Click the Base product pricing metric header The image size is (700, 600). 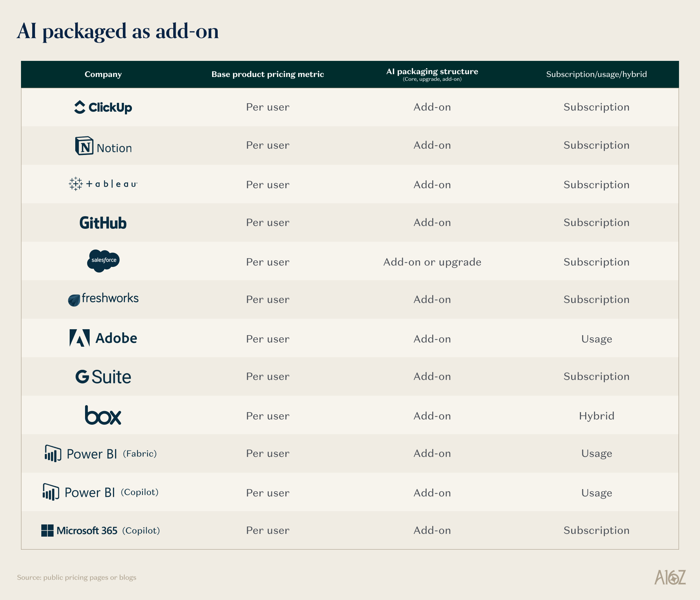(267, 74)
